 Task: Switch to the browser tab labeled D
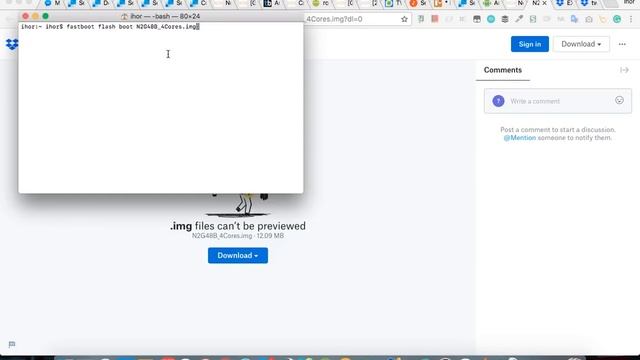pyautogui.click(x=101, y=3)
